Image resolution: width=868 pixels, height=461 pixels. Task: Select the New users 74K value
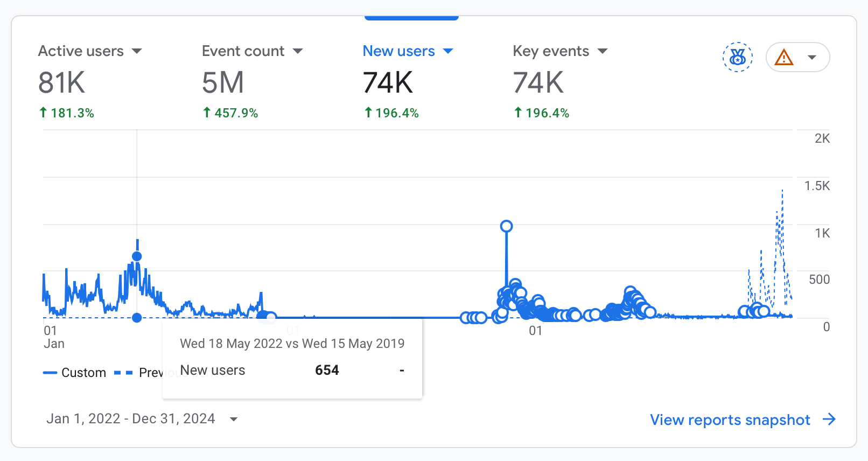[x=388, y=83]
